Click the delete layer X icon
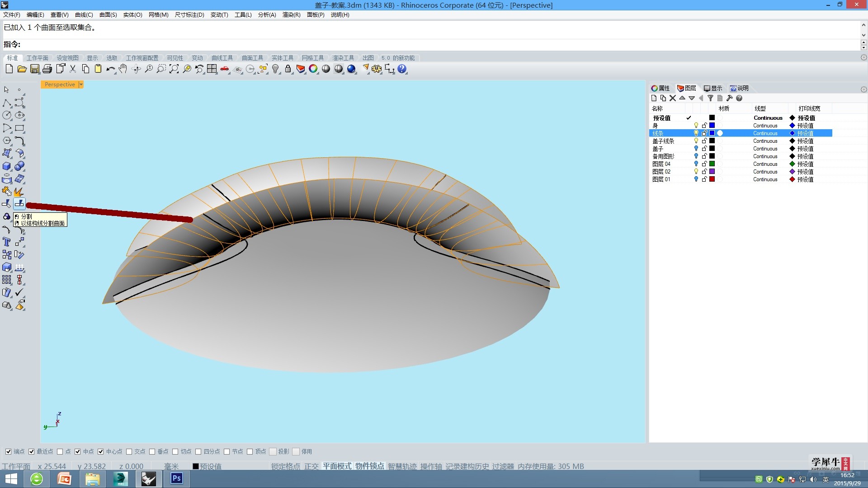 tap(673, 98)
